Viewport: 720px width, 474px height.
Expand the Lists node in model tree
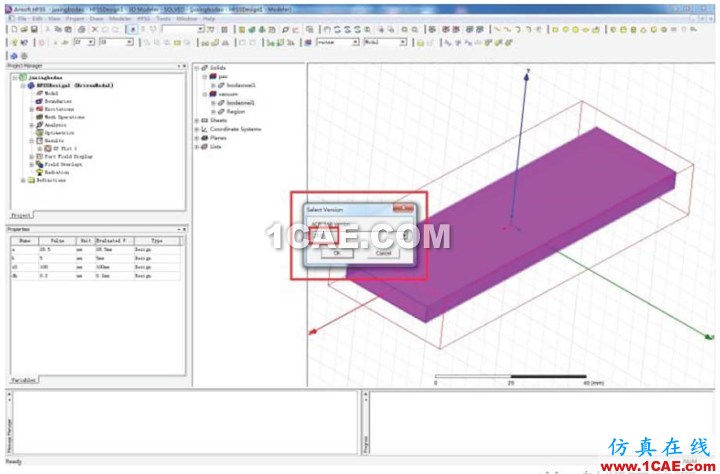pyautogui.click(x=197, y=147)
